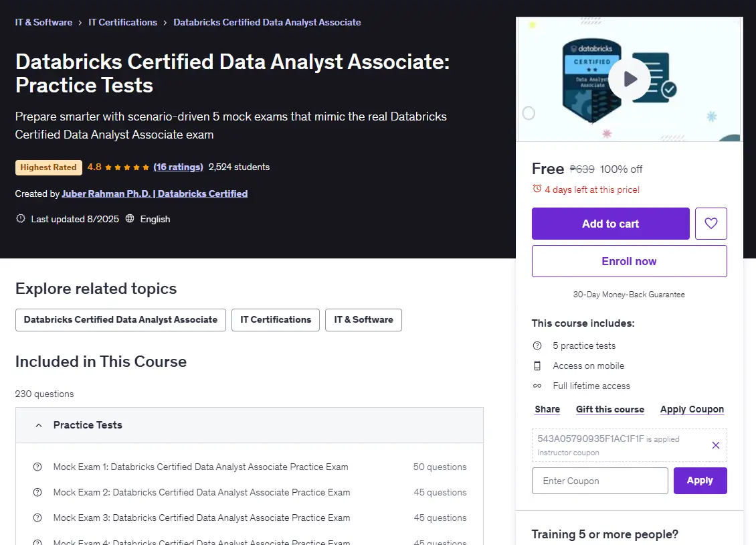Click the '2,524 students' text
This screenshot has height=545, width=756.
tap(239, 167)
